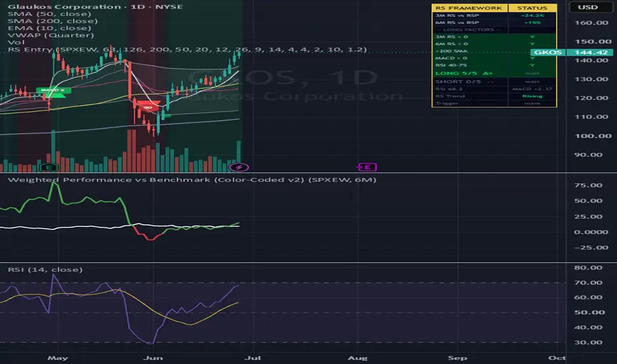
Task: Click the May label on time axis
Action: point(58,357)
